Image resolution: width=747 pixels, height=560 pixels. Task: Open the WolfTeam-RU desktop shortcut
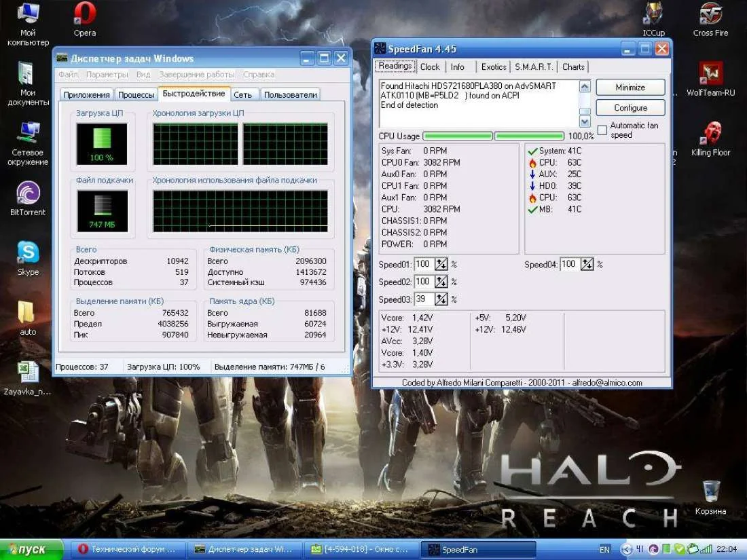[x=710, y=73]
